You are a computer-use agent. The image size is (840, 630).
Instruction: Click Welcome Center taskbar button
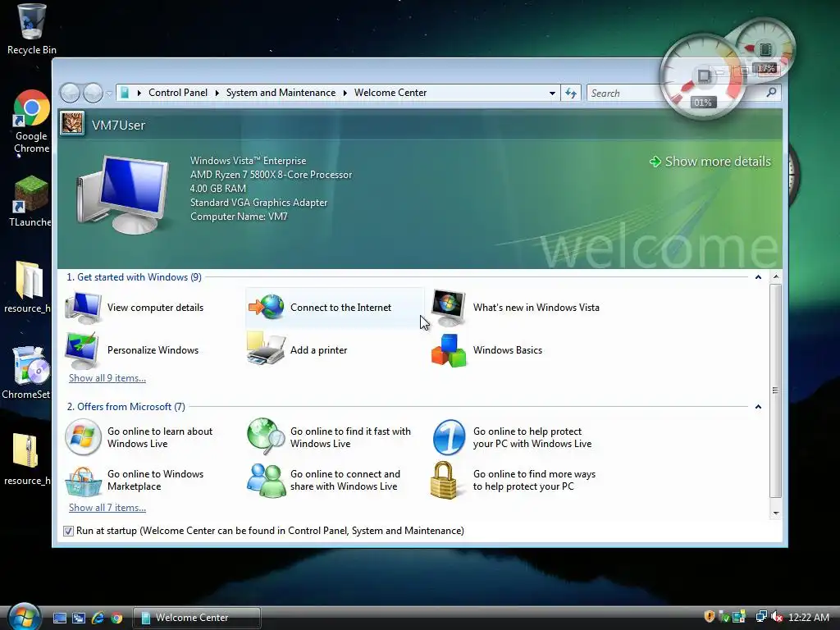tap(197, 618)
